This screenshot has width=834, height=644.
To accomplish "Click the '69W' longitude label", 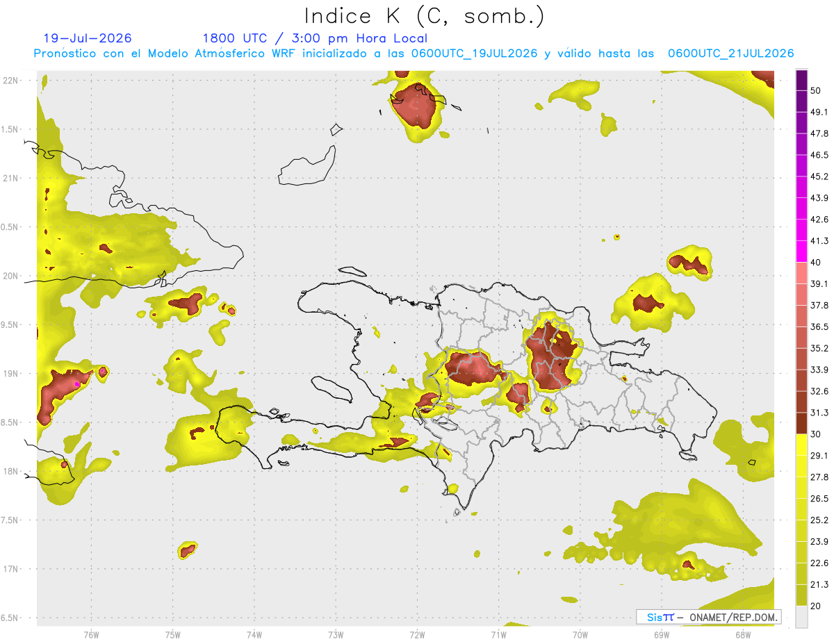I will [x=662, y=635].
